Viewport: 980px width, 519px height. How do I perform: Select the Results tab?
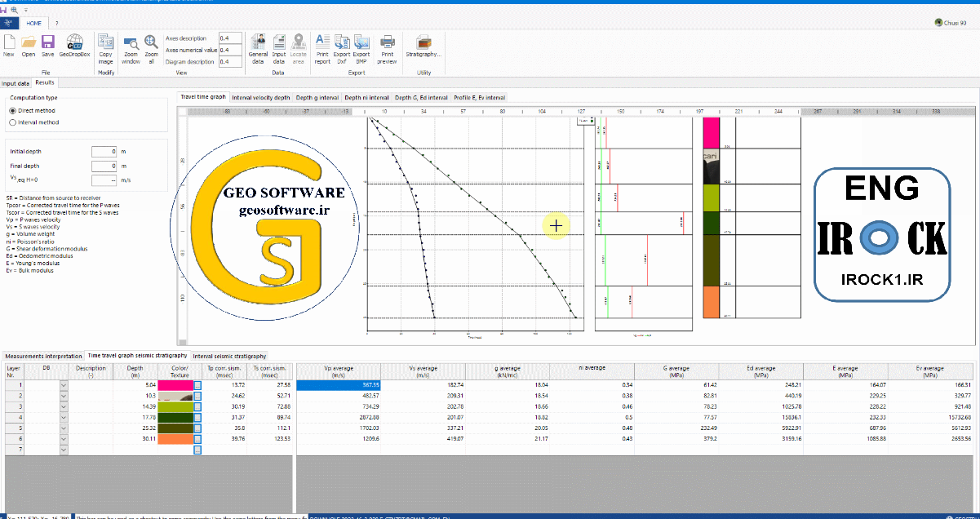point(45,82)
